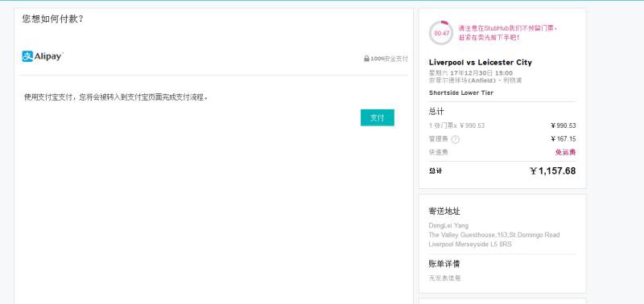Click the match date 17年12月30日 15:00
Image resolution: width=644 pixels, height=304 pixels.
pyautogui.click(x=481, y=73)
